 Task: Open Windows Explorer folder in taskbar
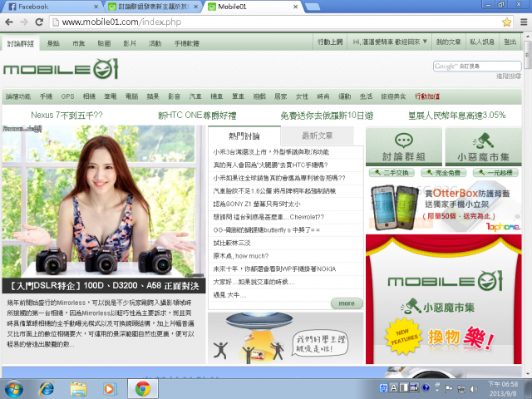pos(78,389)
